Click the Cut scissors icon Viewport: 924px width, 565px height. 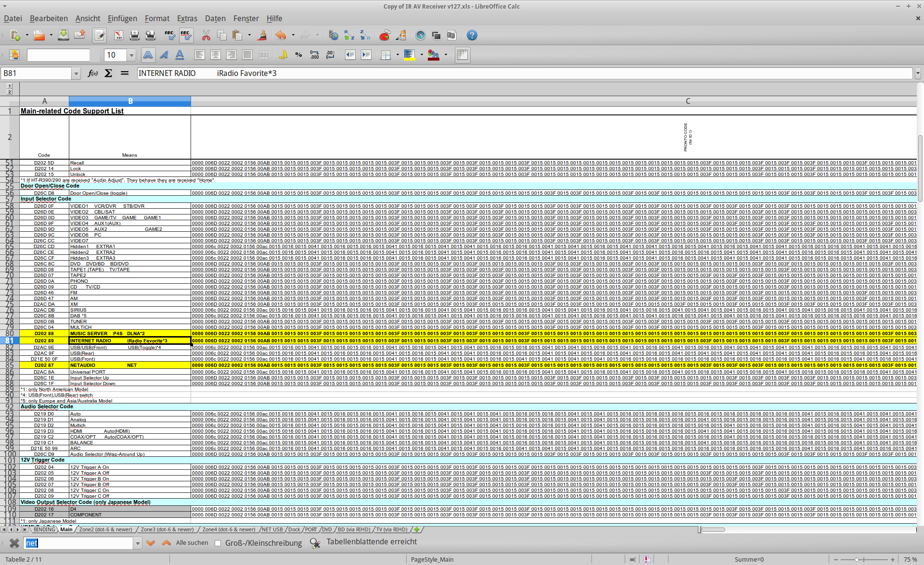(206, 36)
